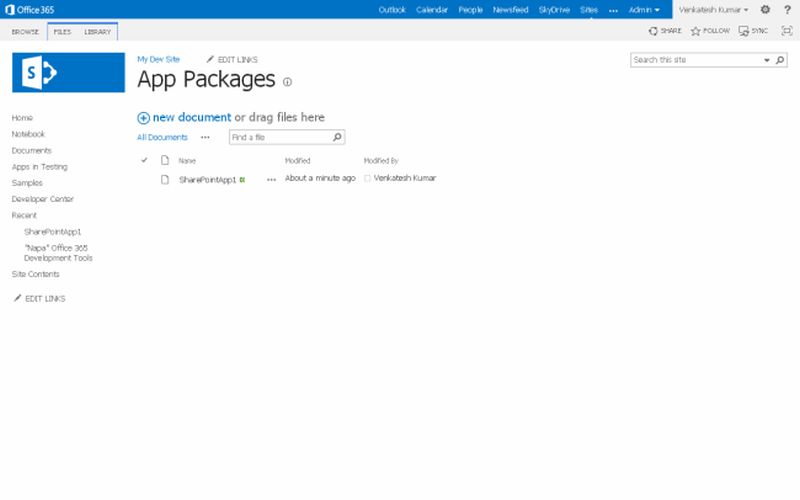Click the new document link

coord(192,117)
